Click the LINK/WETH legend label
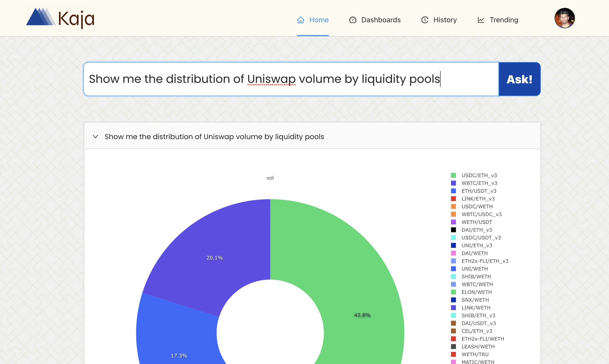Viewport: 609px width, 364px height. [476, 308]
